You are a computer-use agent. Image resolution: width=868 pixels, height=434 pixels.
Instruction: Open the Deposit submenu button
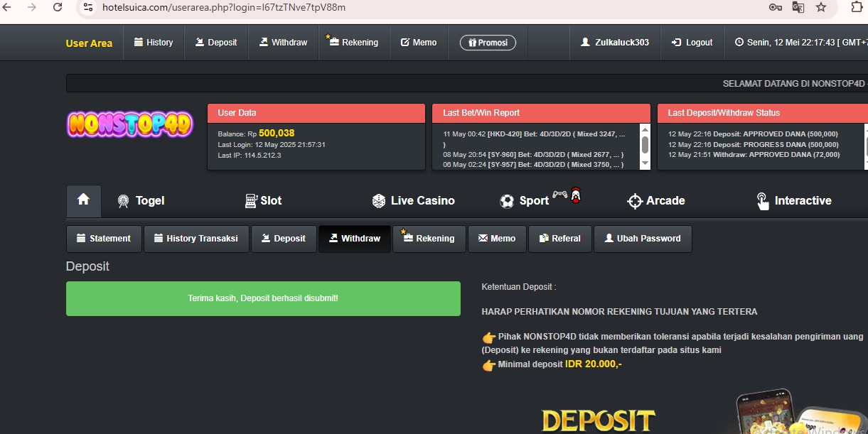tap(284, 239)
